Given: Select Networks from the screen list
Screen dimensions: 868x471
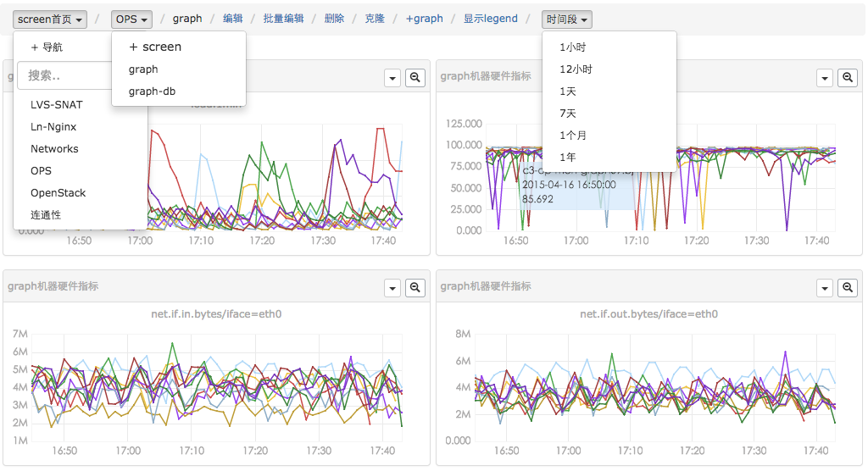Looking at the screenshot, I should (54, 149).
